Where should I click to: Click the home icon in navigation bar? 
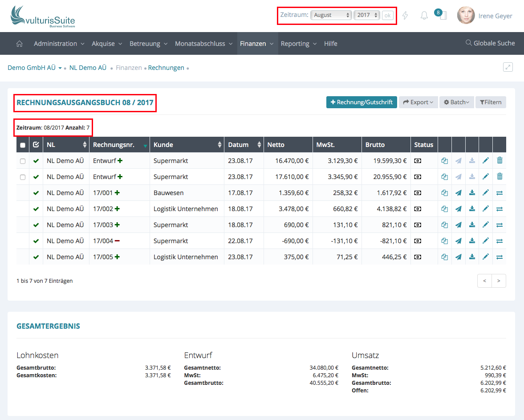(x=19, y=44)
